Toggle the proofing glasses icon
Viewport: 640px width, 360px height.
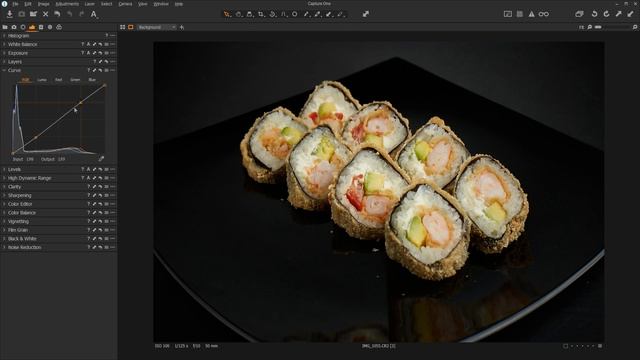(544, 14)
